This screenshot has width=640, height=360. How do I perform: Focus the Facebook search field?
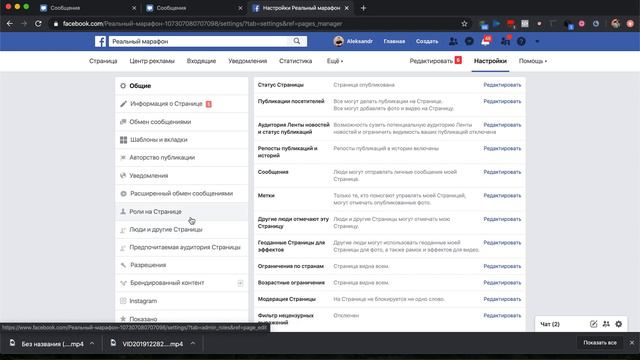[x=199, y=41]
